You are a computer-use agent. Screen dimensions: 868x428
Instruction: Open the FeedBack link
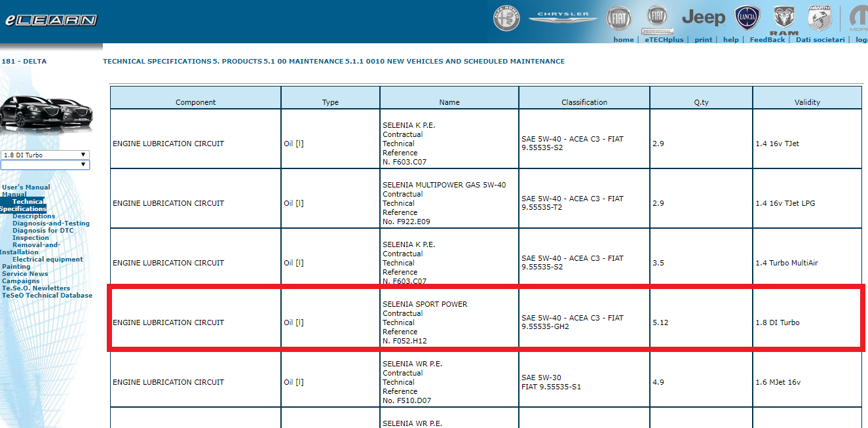767,39
